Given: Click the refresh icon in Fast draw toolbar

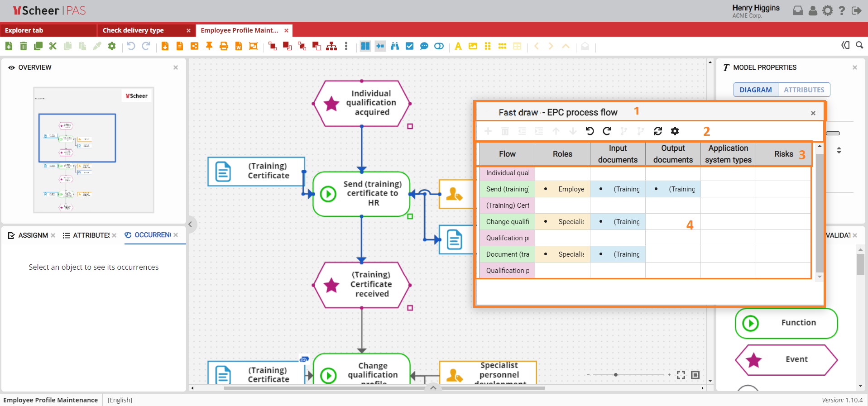Looking at the screenshot, I should 658,131.
